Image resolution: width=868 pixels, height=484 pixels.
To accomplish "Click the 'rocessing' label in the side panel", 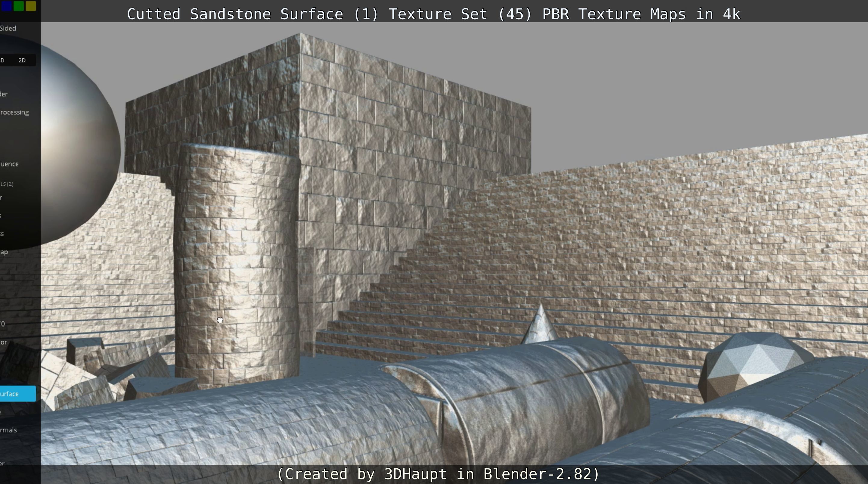I will 14,113.
